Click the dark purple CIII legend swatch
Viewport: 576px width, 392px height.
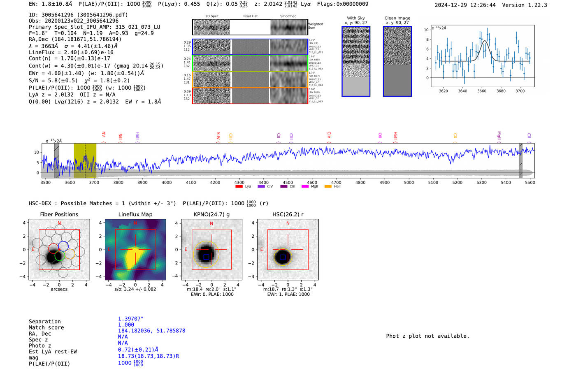(284, 186)
